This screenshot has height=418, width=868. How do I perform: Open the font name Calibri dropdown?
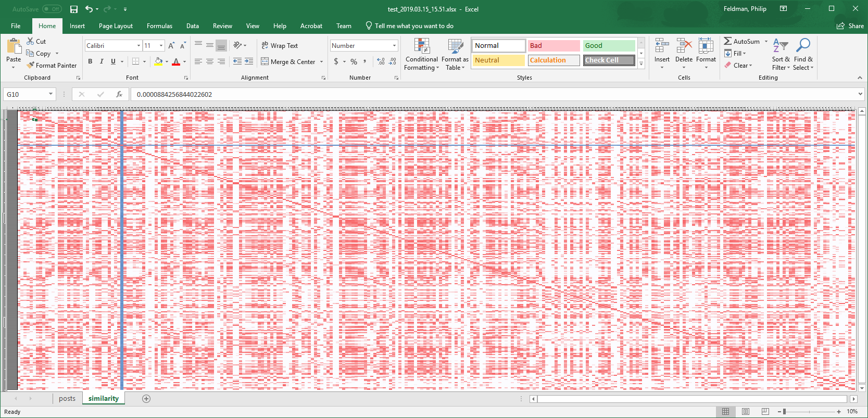(x=139, y=46)
